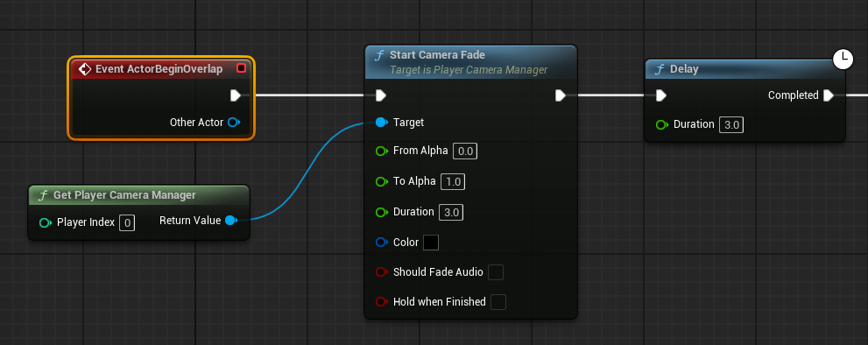The image size is (868, 345).
Task: Click the Return Value output pin
Action: (x=231, y=221)
